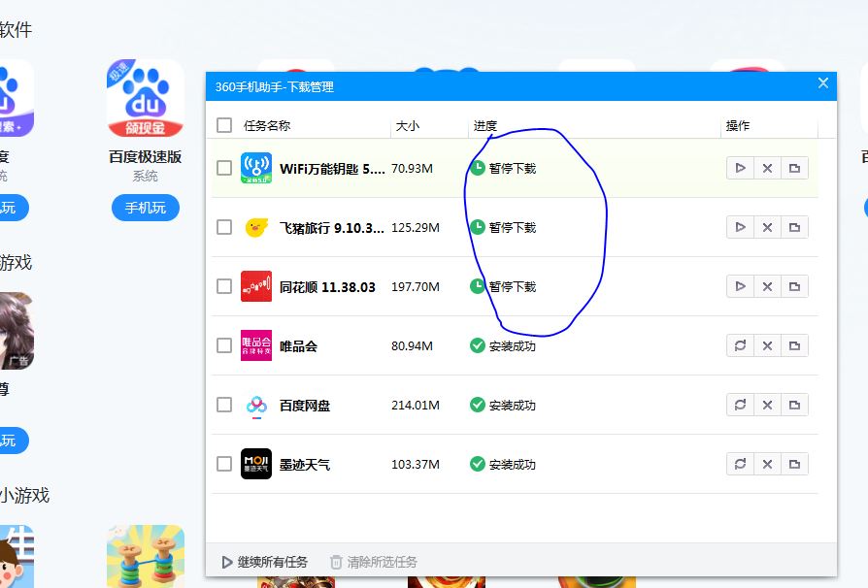Reinstall 唯品会 using the refresh icon
Viewport: 868px width, 588px height.
click(740, 344)
